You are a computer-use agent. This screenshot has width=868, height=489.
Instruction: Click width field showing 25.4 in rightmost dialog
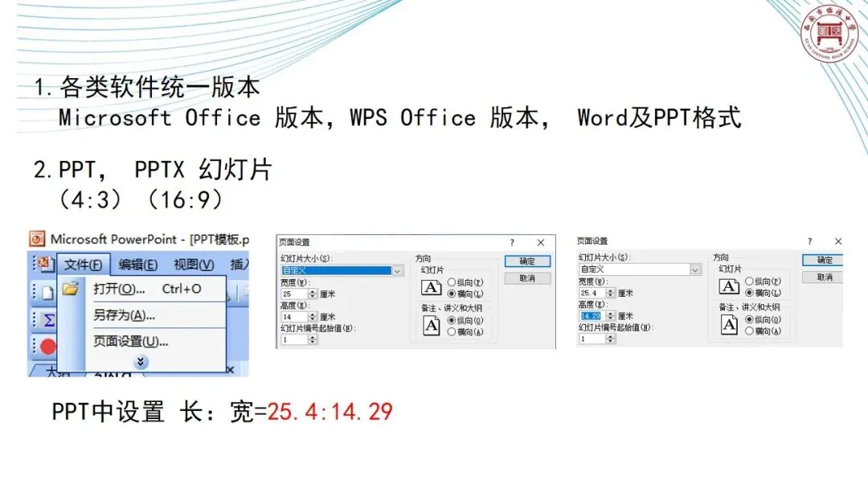click(x=592, y=293)
